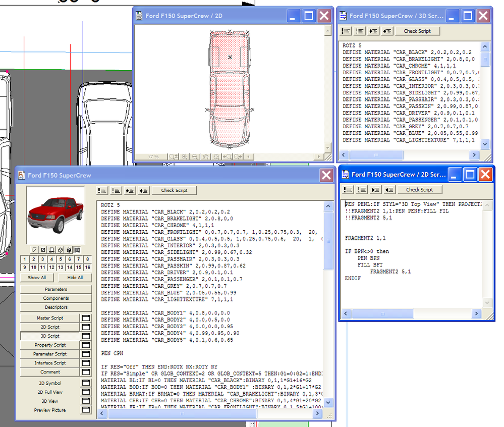Click previous zoom icon in 2D window
Image resolution: width=504 pixels, height=427 pixels.
[x=227, y=156]
